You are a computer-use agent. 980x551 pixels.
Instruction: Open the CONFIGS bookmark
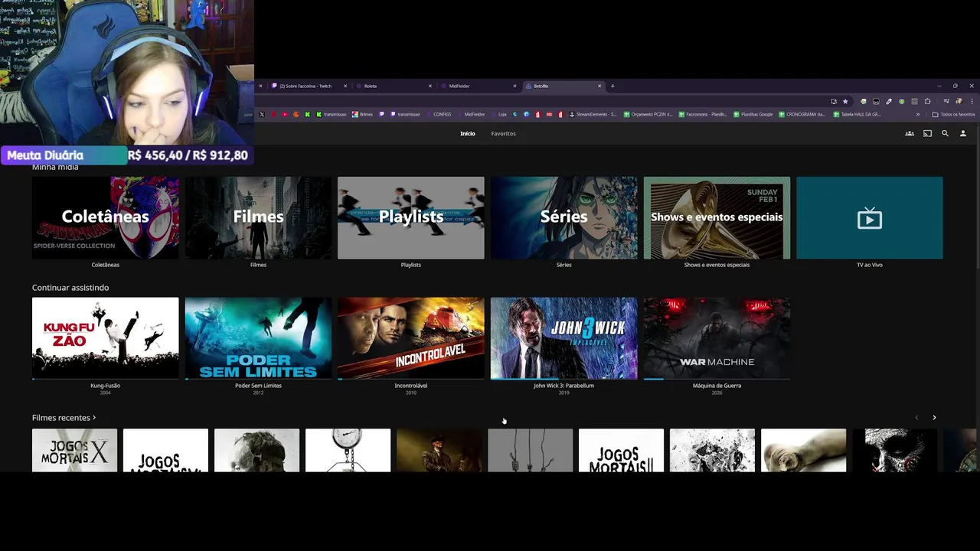pos(438,114)
